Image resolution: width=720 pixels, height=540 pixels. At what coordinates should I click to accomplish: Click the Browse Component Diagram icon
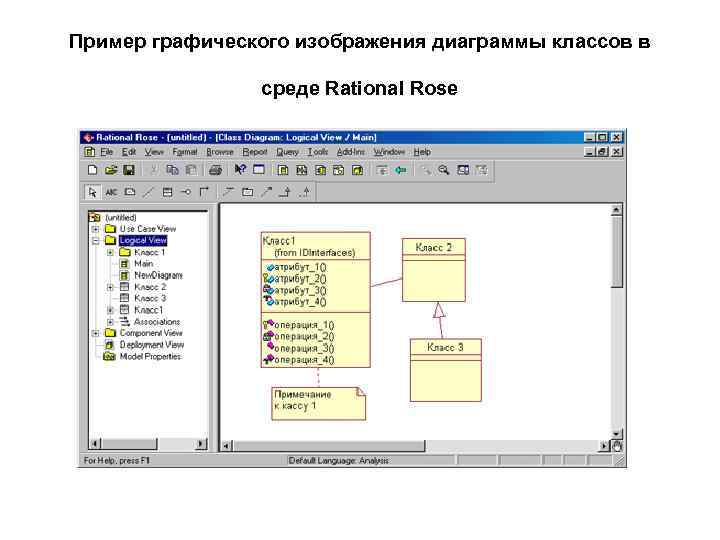320,170
